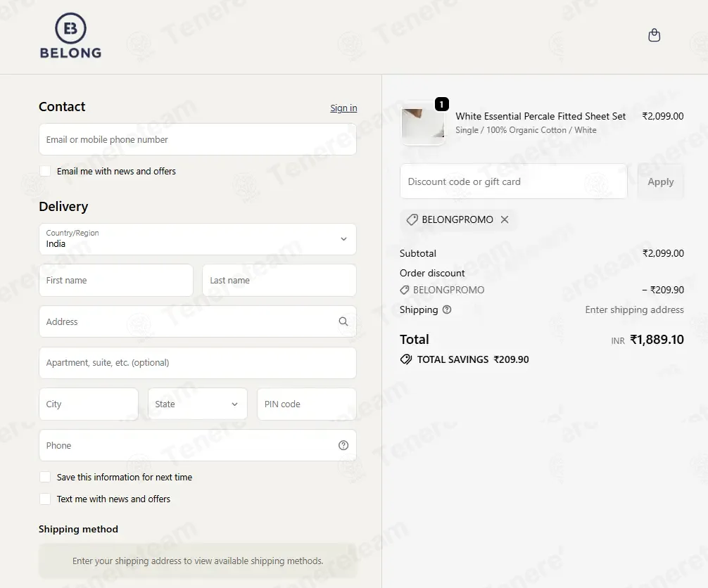Click the Total amount ₹1,889.10
This screenshot has height=588, width=708.
[x=657, y=339]
